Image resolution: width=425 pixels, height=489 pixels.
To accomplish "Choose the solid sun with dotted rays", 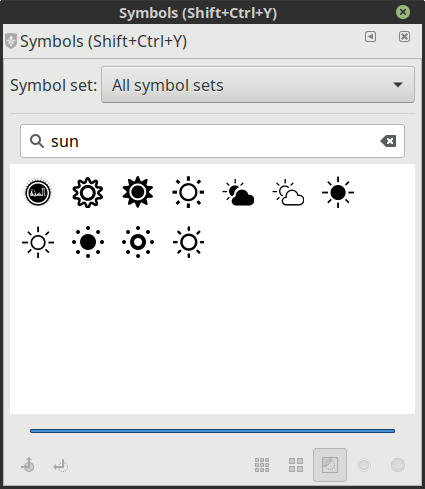I will pyautogui.click(x=88, y=242).
